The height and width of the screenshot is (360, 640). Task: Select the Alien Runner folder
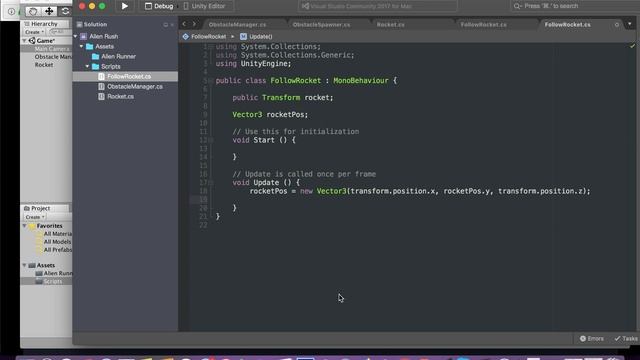pos(118,56)
